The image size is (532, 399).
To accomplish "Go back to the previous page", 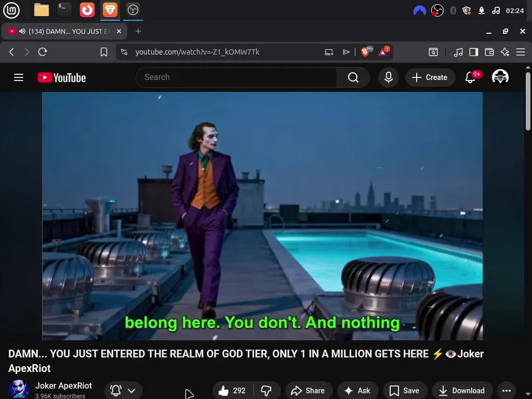I will [12, 52].
